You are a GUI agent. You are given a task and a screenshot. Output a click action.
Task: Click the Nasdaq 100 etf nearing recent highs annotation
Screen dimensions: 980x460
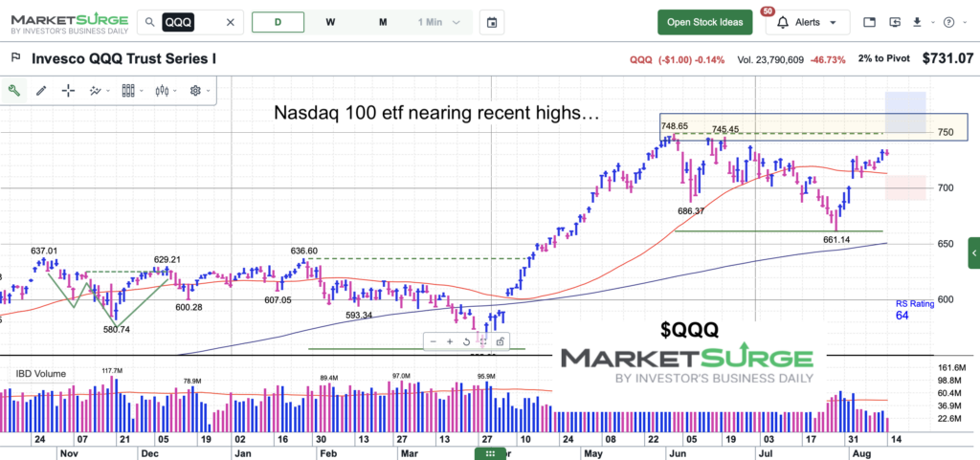pyautogui.click(x=436, y=113)
